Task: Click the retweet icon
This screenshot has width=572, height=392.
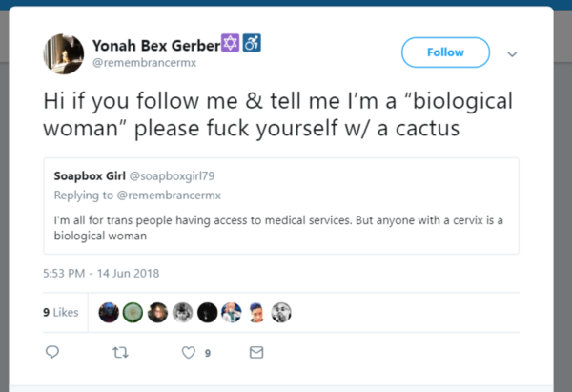Action: click(x=120, y=352)
